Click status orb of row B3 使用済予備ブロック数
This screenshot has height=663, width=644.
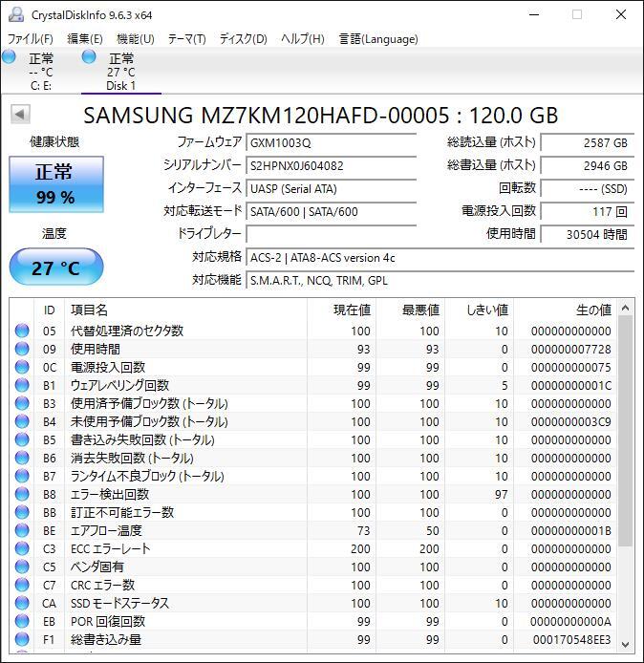22,403
